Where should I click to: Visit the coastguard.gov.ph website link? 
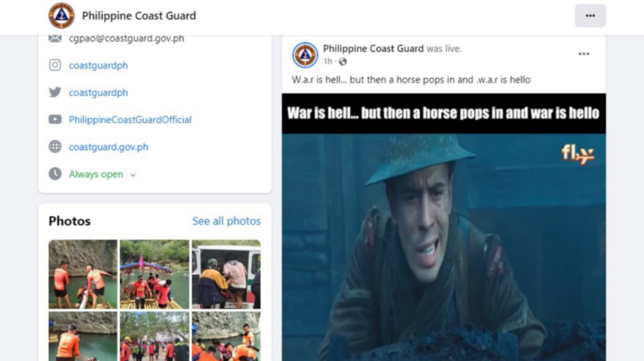click(x=109, y=147)
